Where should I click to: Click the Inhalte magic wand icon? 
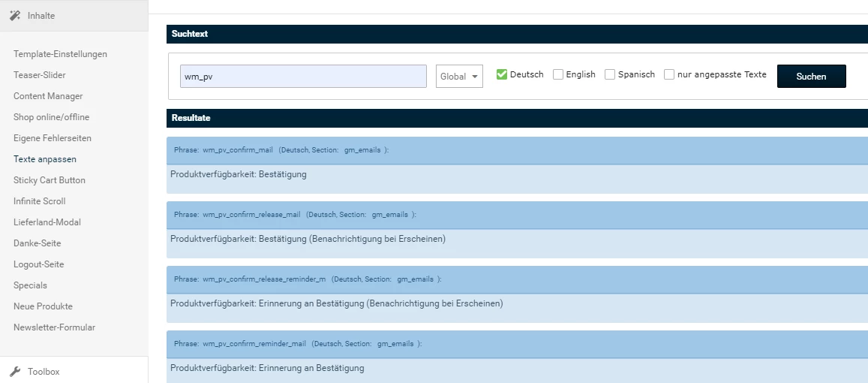pyautogui.click(x=15, y=15)
